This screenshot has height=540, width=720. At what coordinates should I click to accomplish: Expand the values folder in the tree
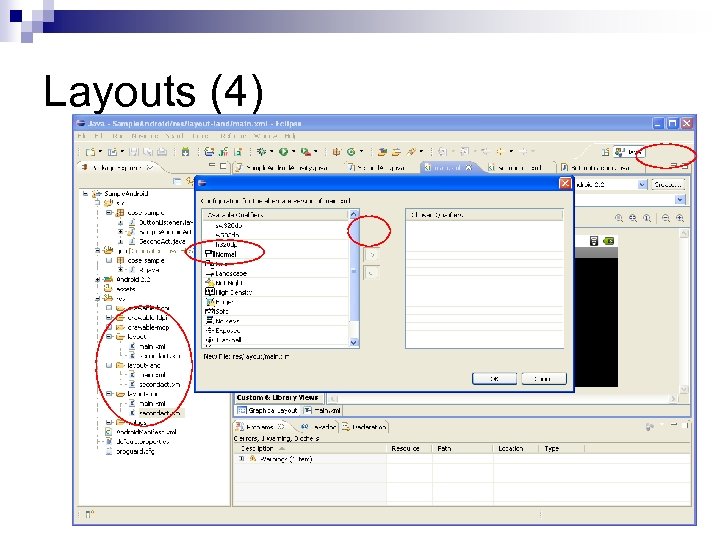(109, 422)
